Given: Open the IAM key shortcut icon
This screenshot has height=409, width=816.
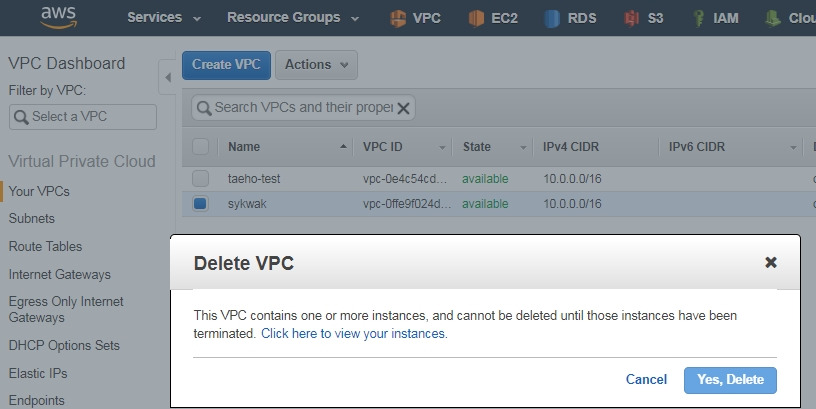Looking at the screenshot, I should (699, 18).
